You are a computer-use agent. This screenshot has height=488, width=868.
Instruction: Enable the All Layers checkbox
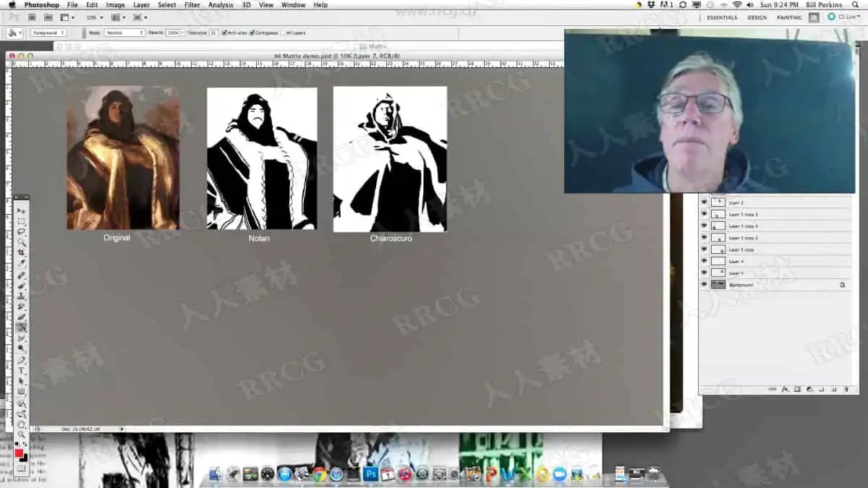pyautogui.click(x=284, y=33)
